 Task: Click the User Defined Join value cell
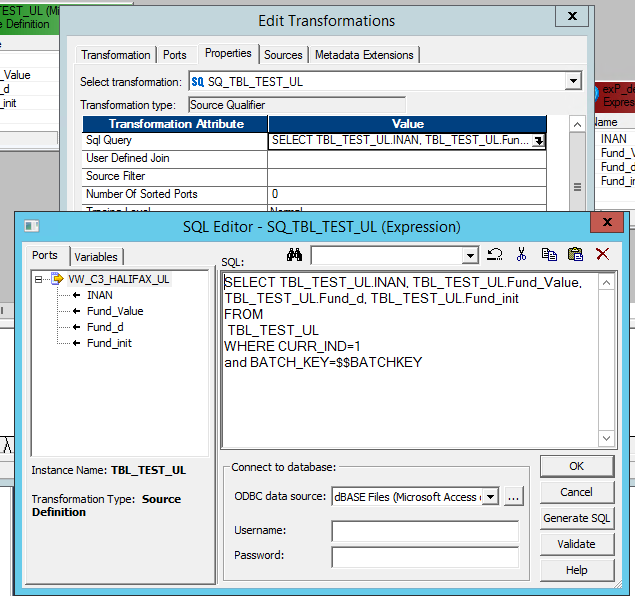click(407, 159)
